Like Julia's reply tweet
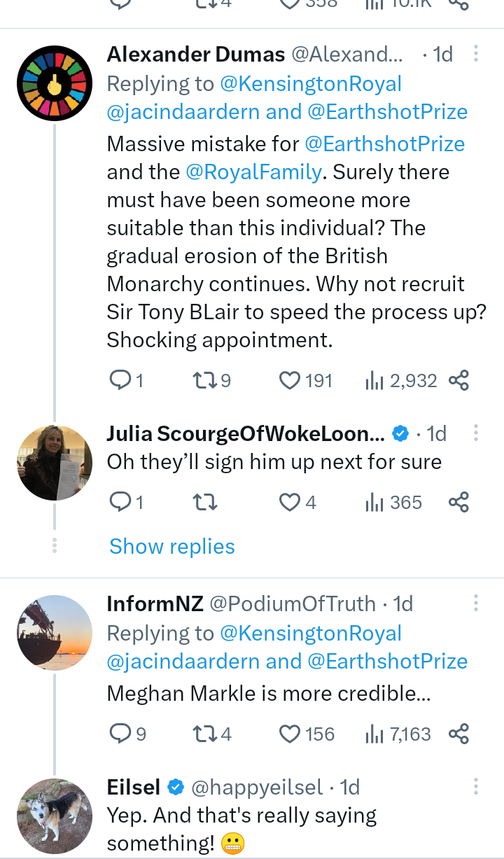 coord(290,502)
